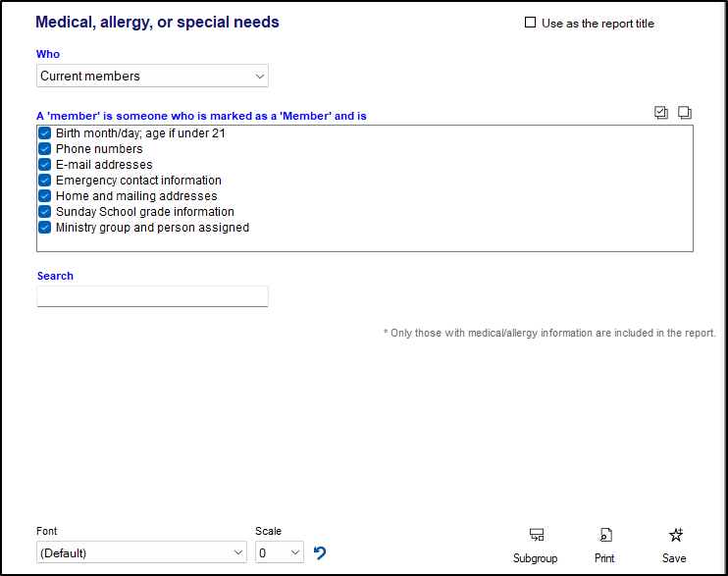Click into the Search text field
The image size is (728, 576).
coord(152,296)
